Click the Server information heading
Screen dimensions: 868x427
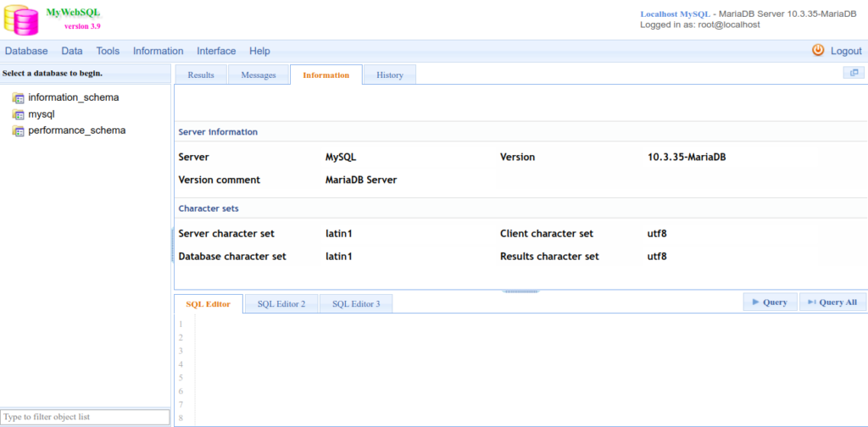tap(218, 132)
